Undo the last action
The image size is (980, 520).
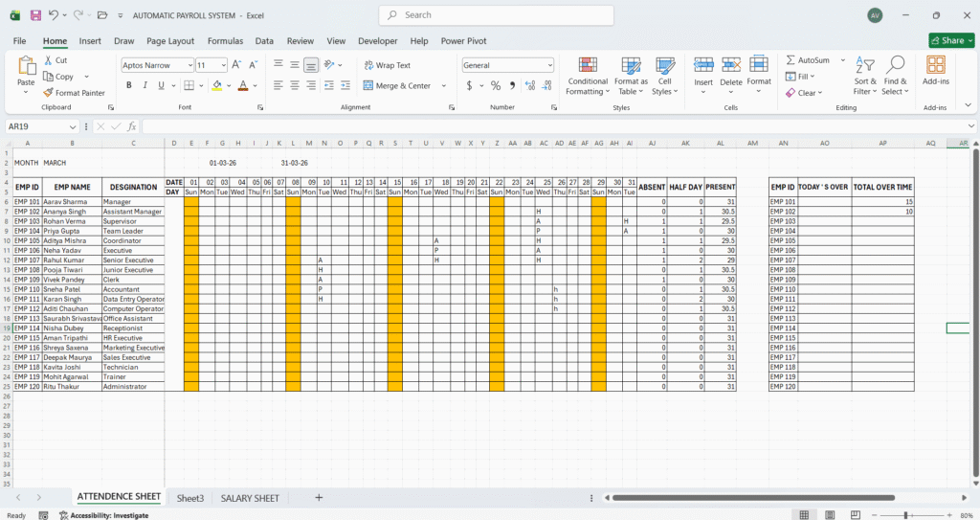(54, 15)
